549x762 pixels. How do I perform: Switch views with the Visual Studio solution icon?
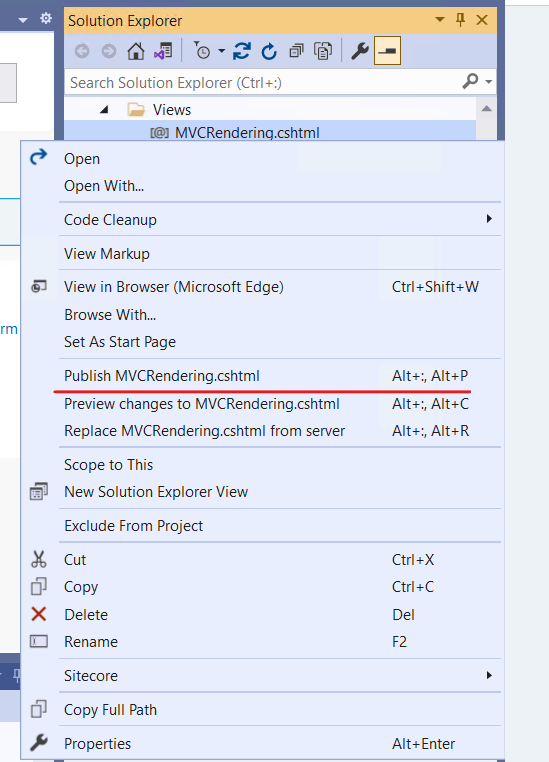coord(163,51)
